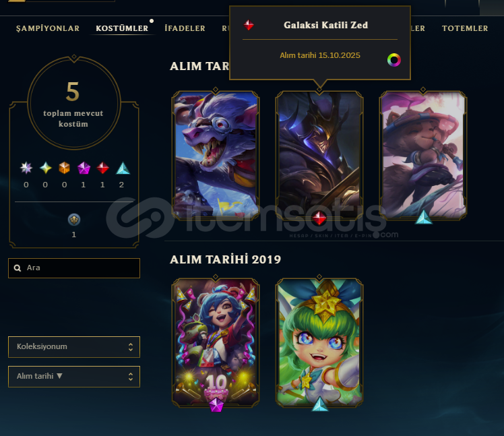The height and width of the screenshot is (436, 504).
Task: Open the Koleksiyonum dropdown
Action: (x=74, y=347)
